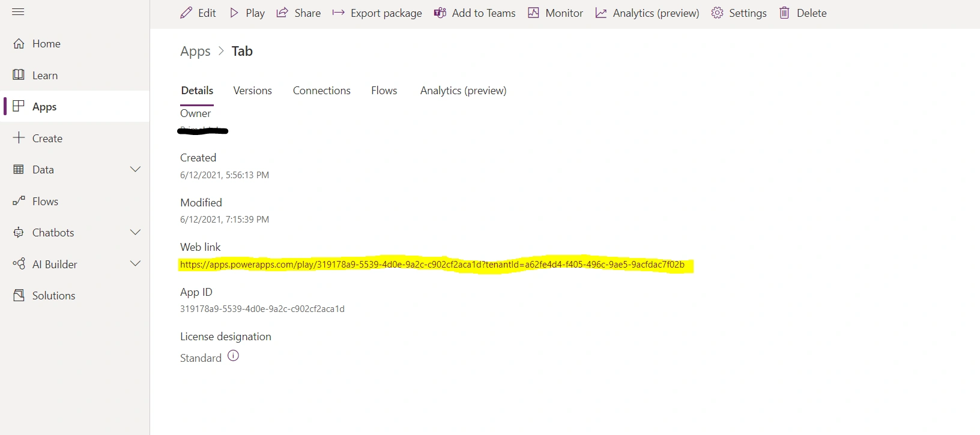Image resolution: width=980 pixels, height=435 pixels.
Task: Click Export package label in toolbar
Action: click(386, 13)
